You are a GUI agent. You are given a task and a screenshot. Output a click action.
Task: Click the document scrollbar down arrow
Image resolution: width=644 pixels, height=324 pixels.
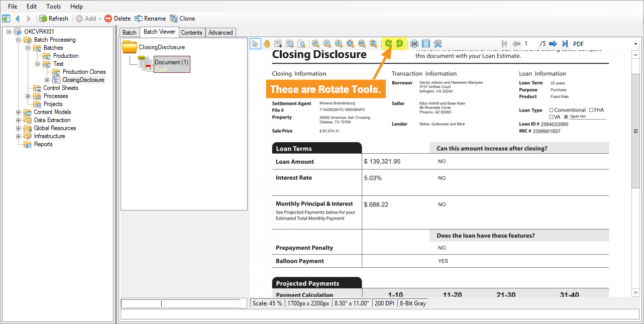click(x=635, y=292)
